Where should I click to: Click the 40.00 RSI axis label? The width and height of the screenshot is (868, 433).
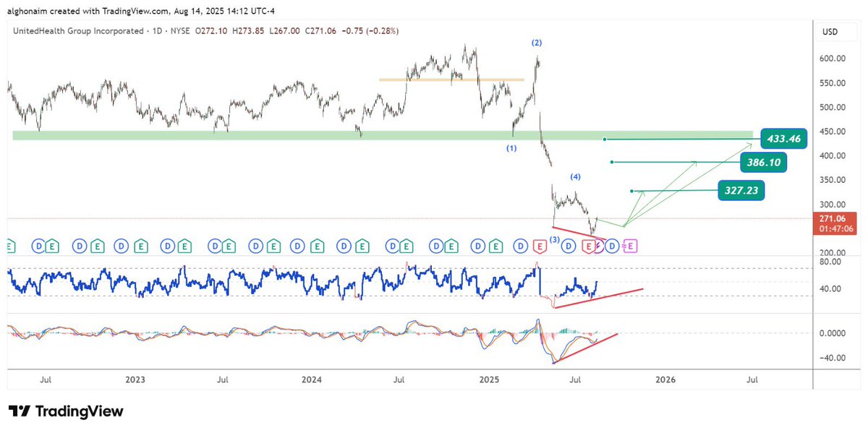point(832,289)
